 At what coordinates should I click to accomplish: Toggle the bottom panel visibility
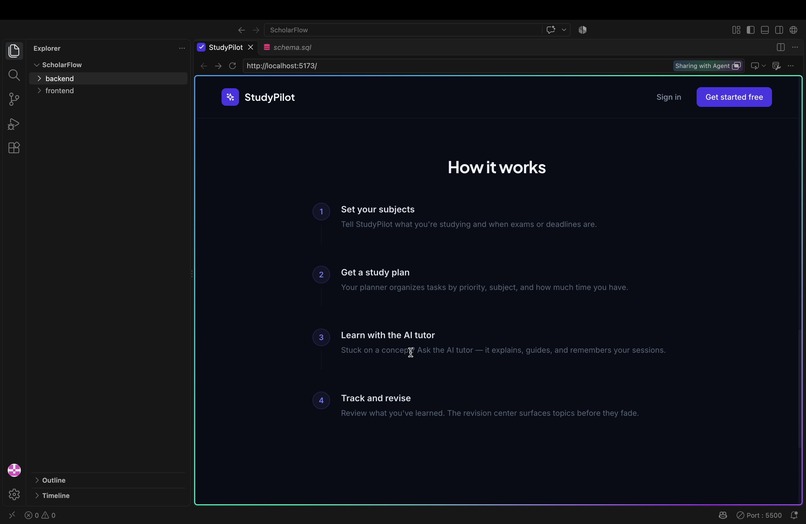tap(765, 30)
